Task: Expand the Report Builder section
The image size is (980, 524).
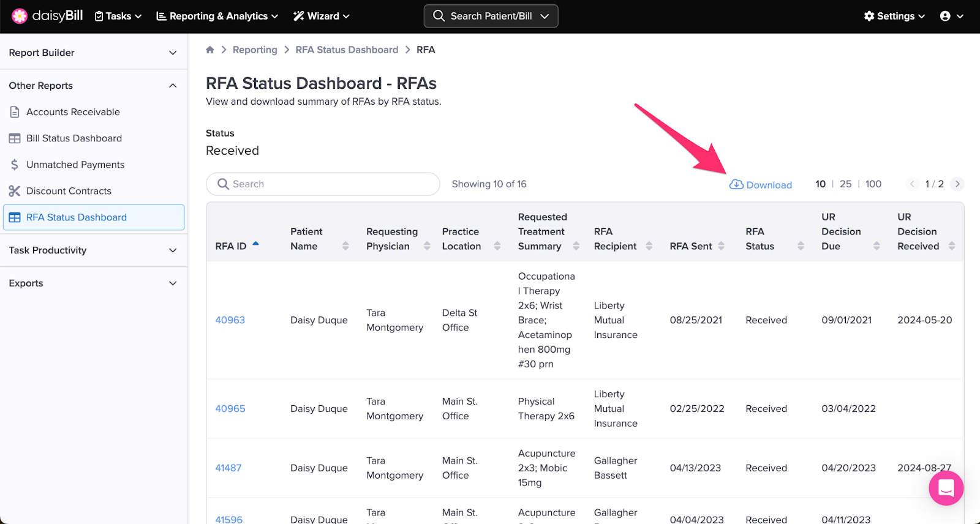Action: coord(173,53)
